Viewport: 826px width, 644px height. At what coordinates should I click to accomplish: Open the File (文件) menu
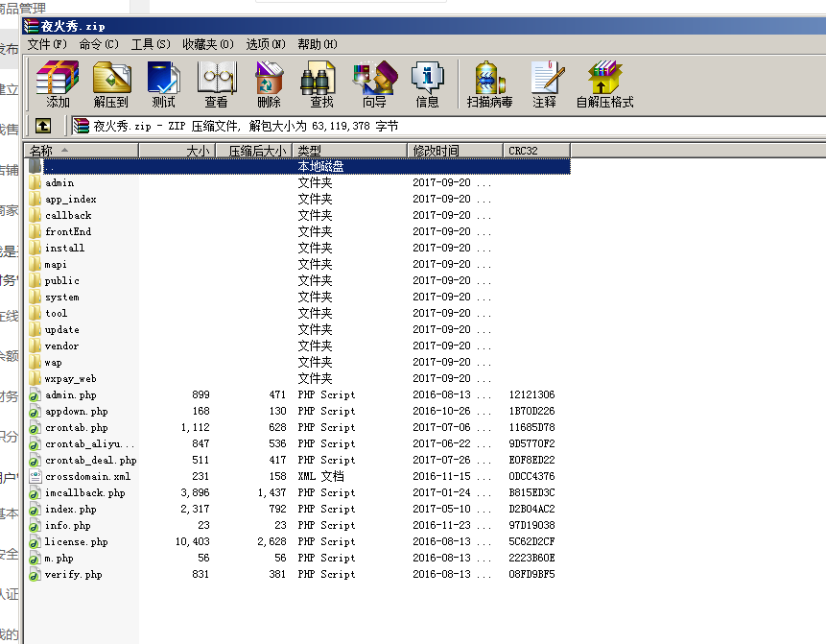[47, 44]
